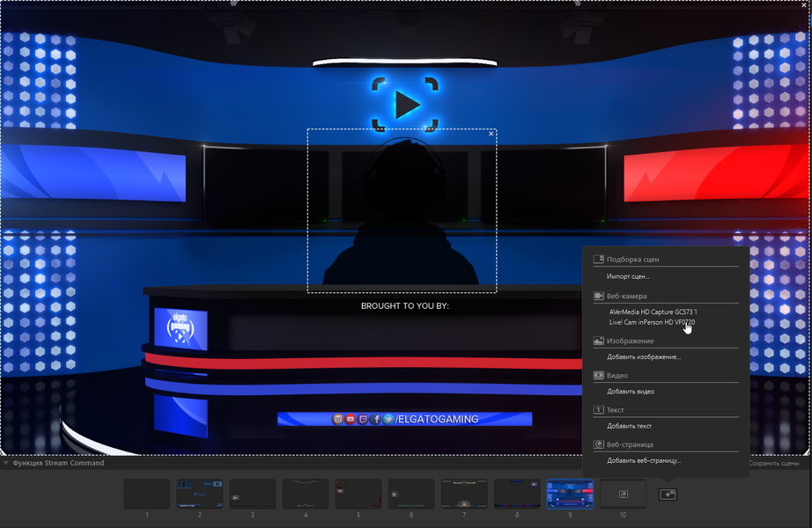Image resolution: width=812 pixels, height=528 pixels.
Task: Choose Добавить видео menu entry
Action: (631, 392)
